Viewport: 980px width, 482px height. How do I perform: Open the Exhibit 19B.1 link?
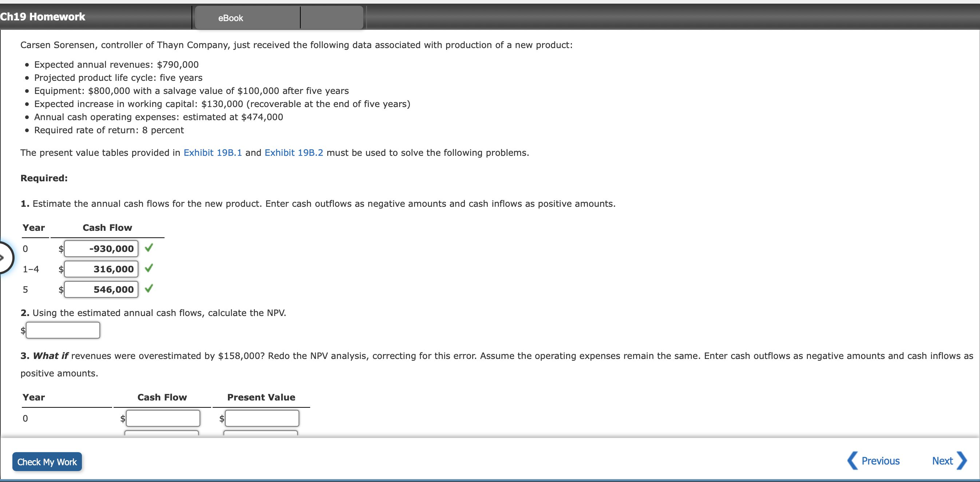click(x=212, y=153)
